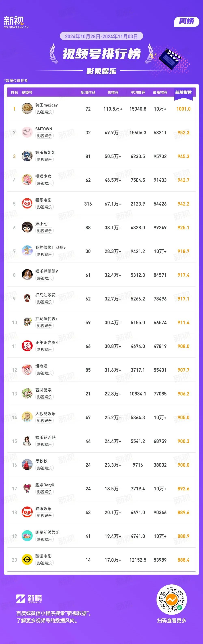Select the 明星前线娱乐 avatar icon
Image resolution: width=203 pixels, height=644 pixels.
(x=27, y=536)
